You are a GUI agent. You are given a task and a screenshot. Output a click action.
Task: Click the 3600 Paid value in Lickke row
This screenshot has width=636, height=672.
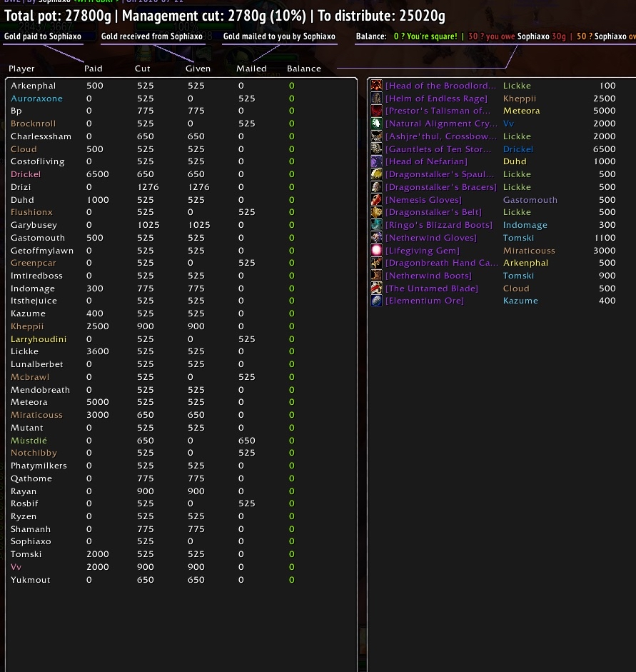coord(98,351)
